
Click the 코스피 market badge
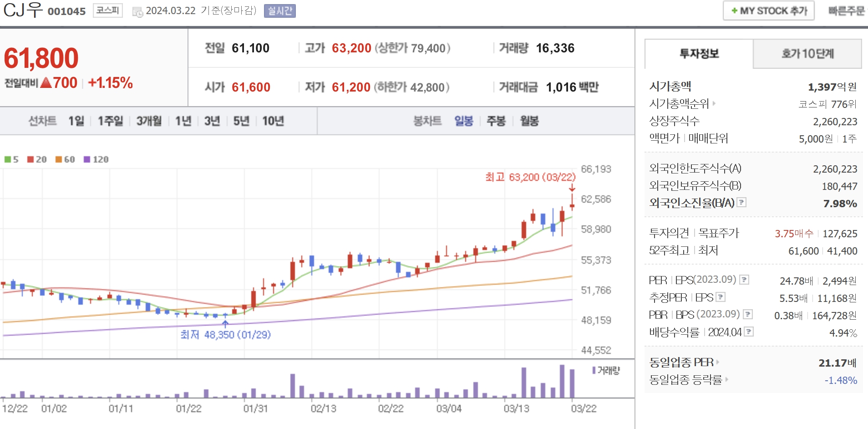click(108, 10)
